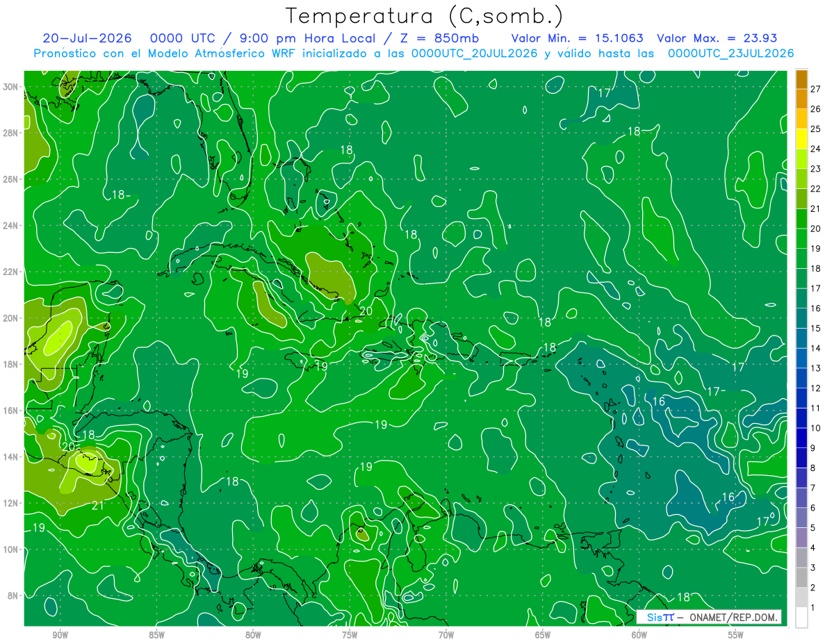Click the yellow swatch between legend values 24 and 25
This screenshot has height=644, width=834.
pyautogui.click(x=801, y=138)
